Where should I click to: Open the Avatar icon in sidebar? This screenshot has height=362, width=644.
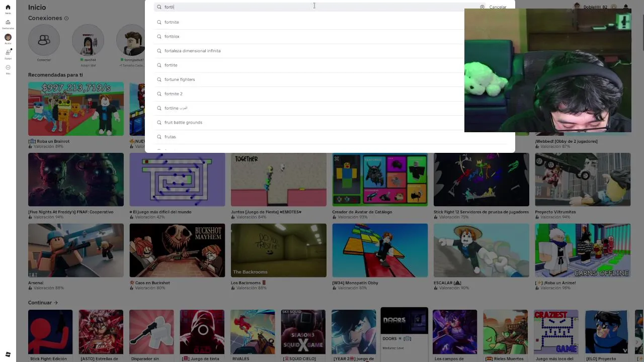8,37
